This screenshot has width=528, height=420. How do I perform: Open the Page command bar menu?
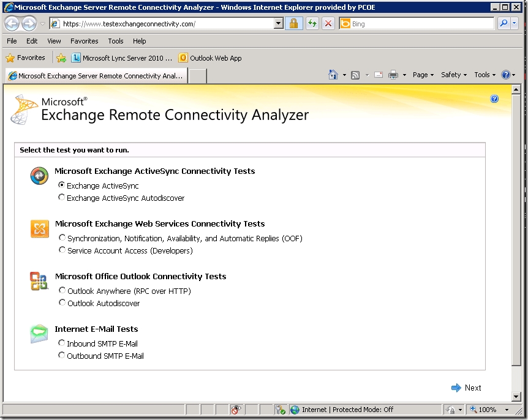tap(423, 75)
